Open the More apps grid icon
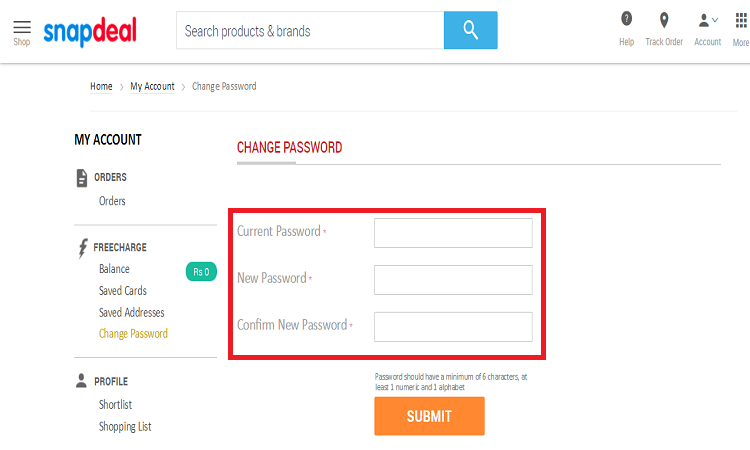Image resolution: width=750 pixels, height=450 pixels. pos(741,21)
